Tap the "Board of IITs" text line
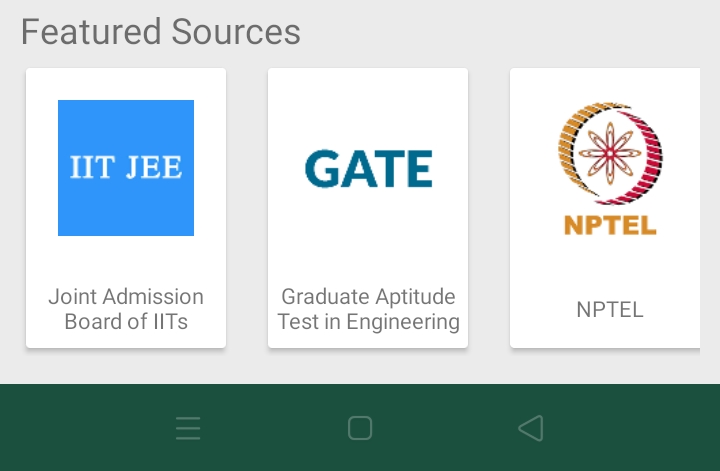This screenshot has width=720, height=471. coord(126,322)
